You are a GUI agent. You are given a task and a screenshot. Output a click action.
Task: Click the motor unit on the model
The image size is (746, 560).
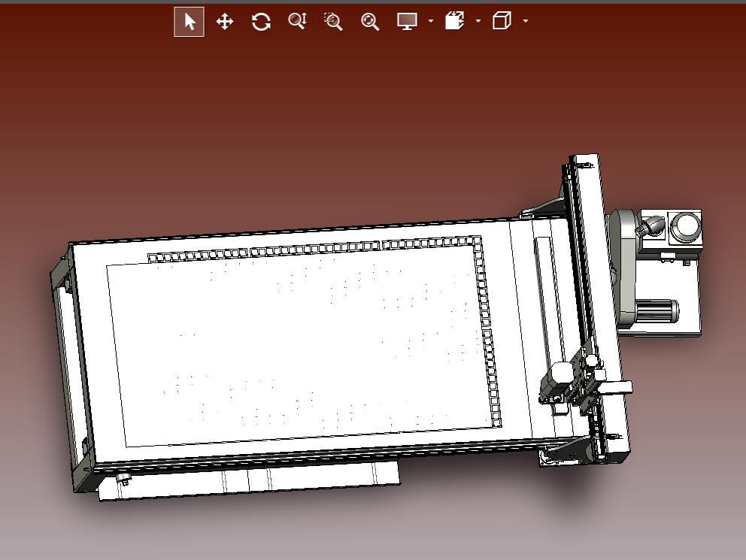coord(657,311)
